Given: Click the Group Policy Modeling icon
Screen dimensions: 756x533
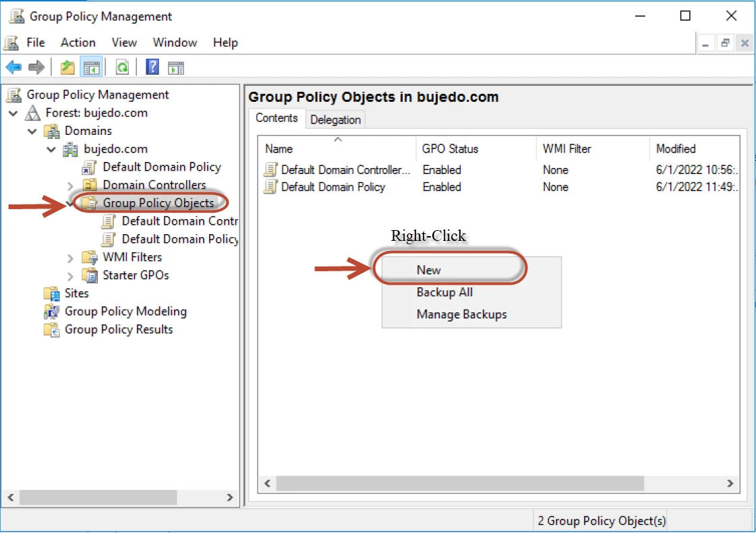Looking at the screenshot, I should pos(51,312).
